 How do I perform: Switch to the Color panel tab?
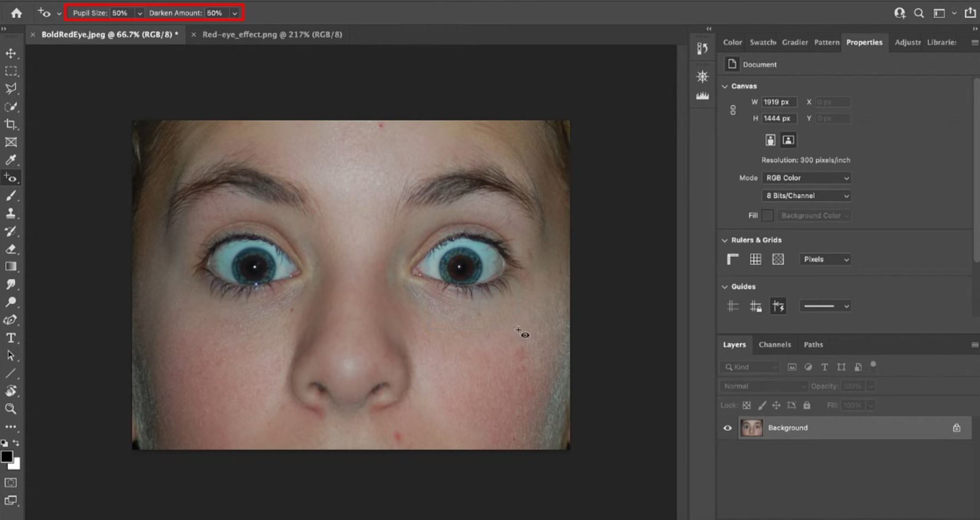pyautogui.click(x=732, y=42)
